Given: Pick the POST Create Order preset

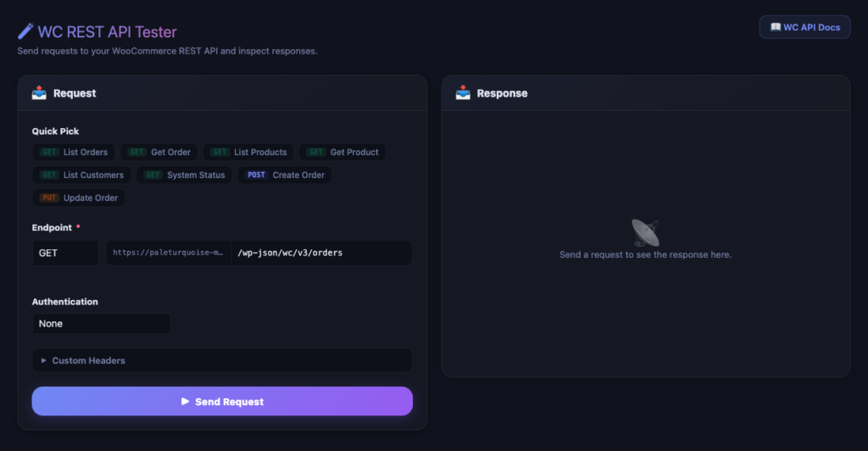Looking at the screenshot, I should coord(285,175).
